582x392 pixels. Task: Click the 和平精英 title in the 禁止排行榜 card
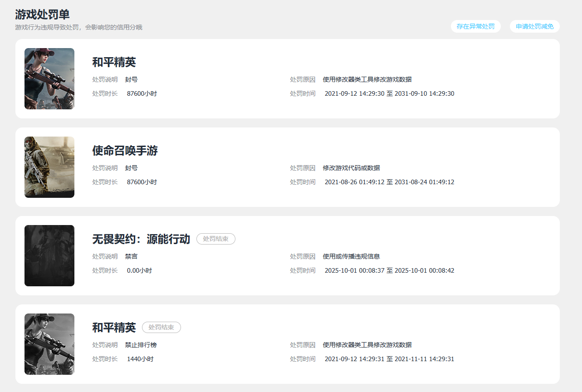pyautogui.click(x=114, y=328)
